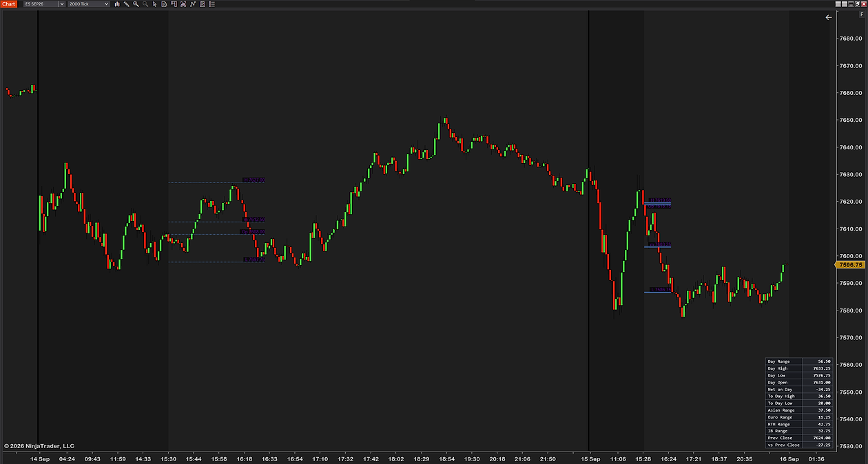868x464 pixels.
Task: Toggle the Data Box icon
Action: pyautogui.click(x=164, y=4)
